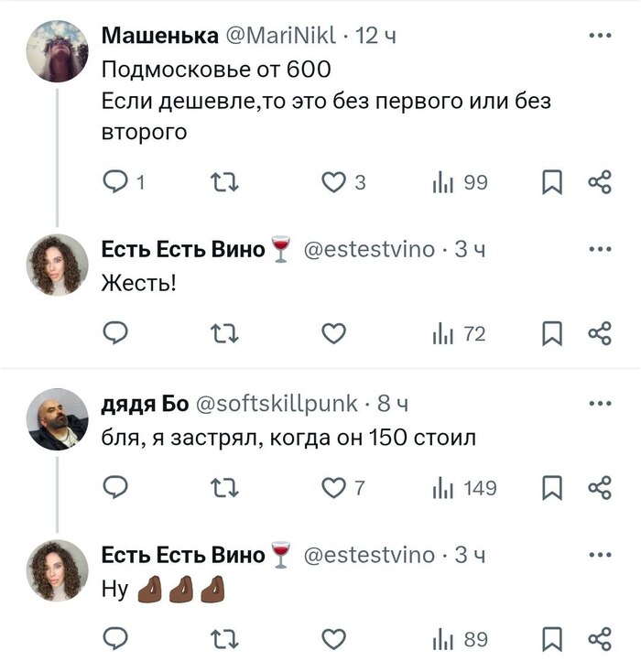The height and width of the screenshot is (672, 641).
Task: Open more options on the "Жесть!" reply
Action: tap(599, 249)
